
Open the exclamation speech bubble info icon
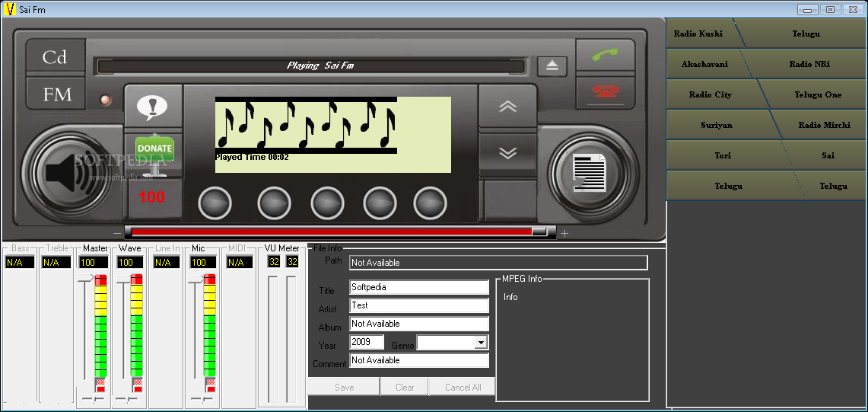(x=153, y=107)
